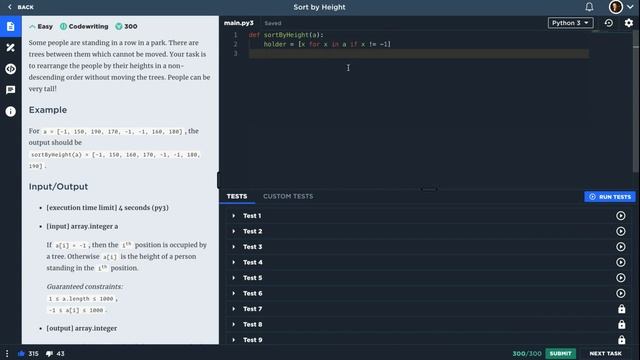Run Test 6 with its play icon
The width and height of the screenshot is (640, 360).
click(620, 293)
